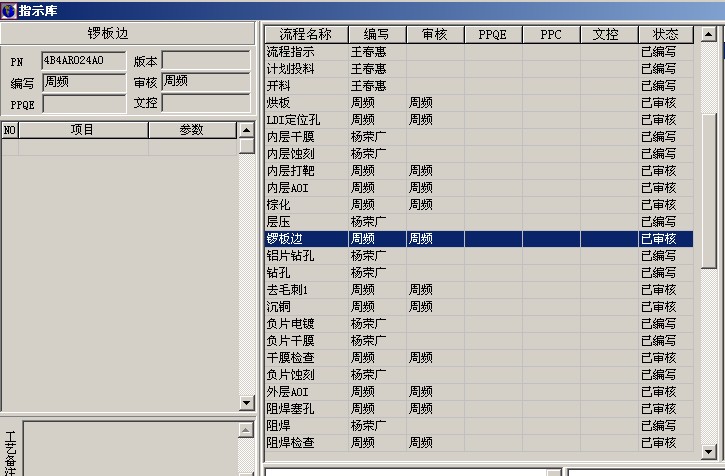This screenshot has height=476, width=725.
Task: Select the 阻焊塞孔 row
Action: (479, 409)
